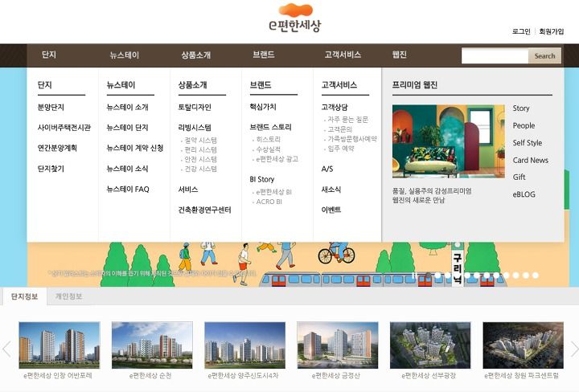Screen dimensions: 579x392
Task: Open eBLOG in the webzine list
Action: coord(524,194)
